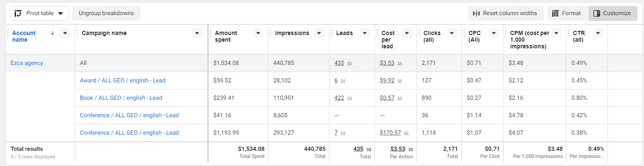Click the 1,118 clicks cell
The image size is (644, 166).
point(439,133)
